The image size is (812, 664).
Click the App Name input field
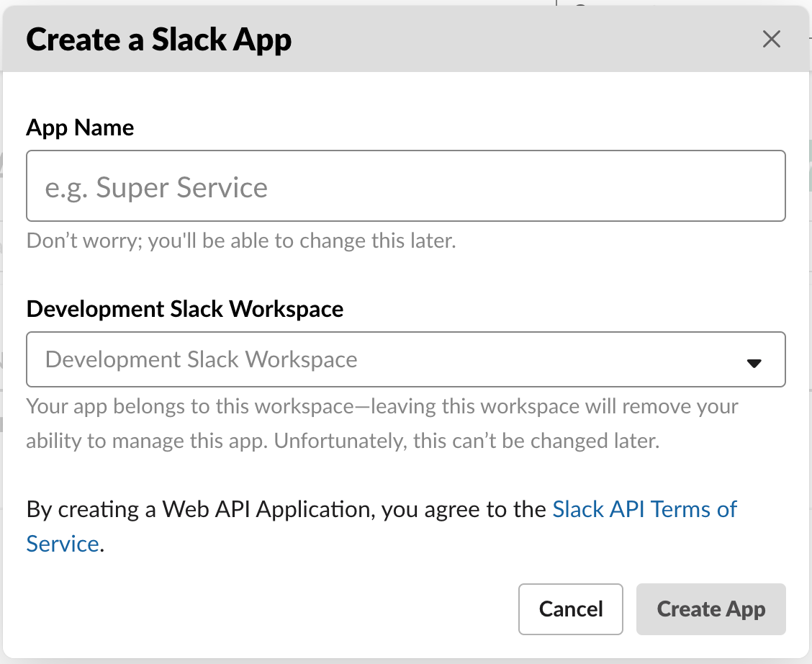(x=406, y=186)
